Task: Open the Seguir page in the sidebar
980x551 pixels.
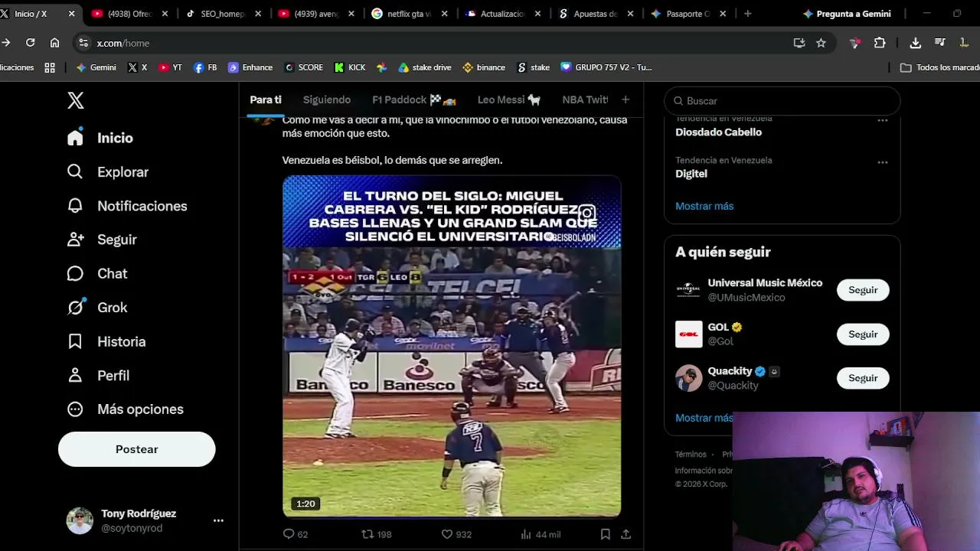Action: [101, 240]
